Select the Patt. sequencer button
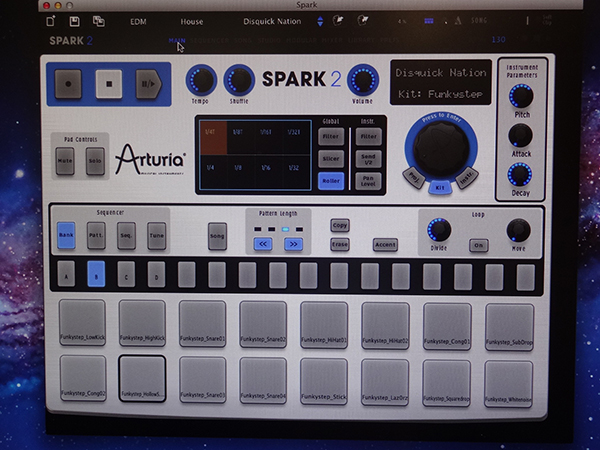This screenshot has height=450, width=600. click(x=96, y=235)
